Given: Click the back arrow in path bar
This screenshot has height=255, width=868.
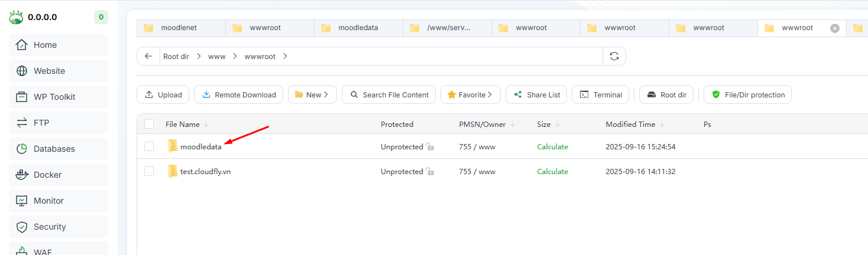Looking at the screenshot, I should click(148, 56).
